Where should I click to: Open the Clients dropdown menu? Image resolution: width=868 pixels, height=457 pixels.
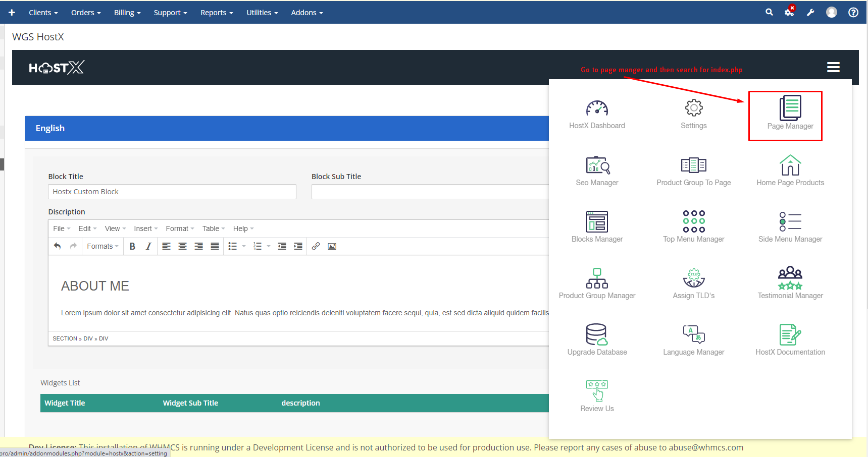[x=43, y=13]
